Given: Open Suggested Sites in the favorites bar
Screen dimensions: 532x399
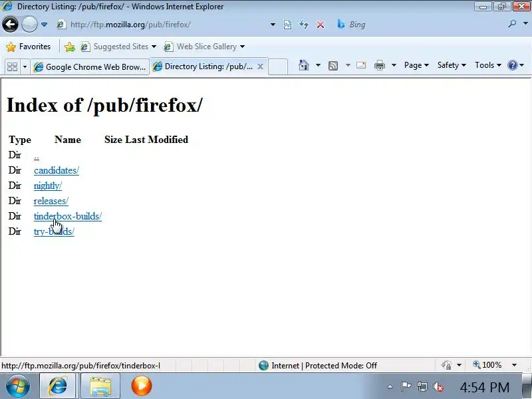Looking at the screenshot, I should pos(118,47).
